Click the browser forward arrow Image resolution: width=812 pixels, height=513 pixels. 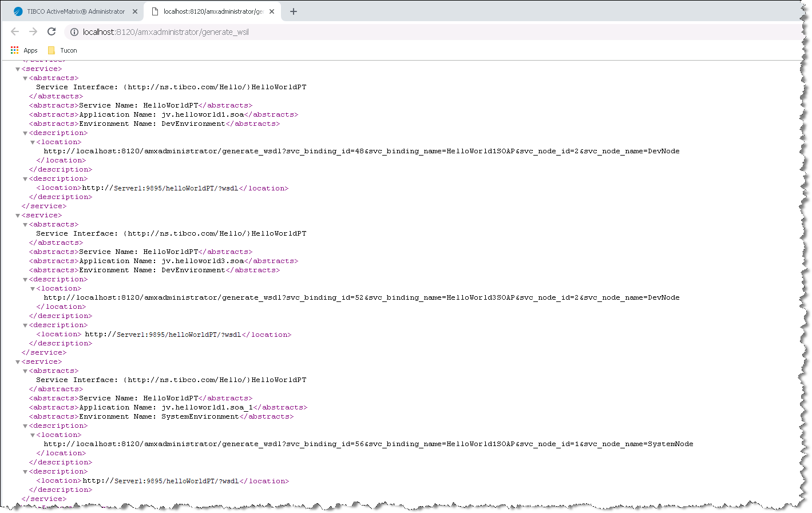[x=33, y=32]
